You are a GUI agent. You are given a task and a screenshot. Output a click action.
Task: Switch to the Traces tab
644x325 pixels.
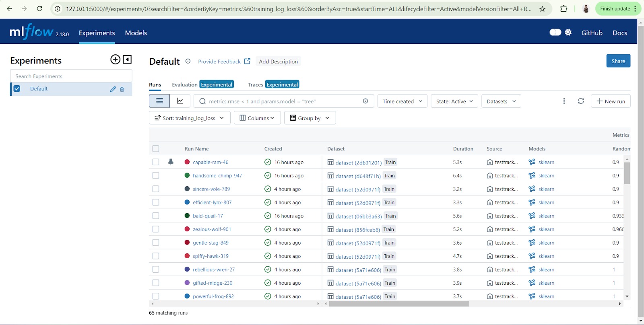tap(255, 85)
